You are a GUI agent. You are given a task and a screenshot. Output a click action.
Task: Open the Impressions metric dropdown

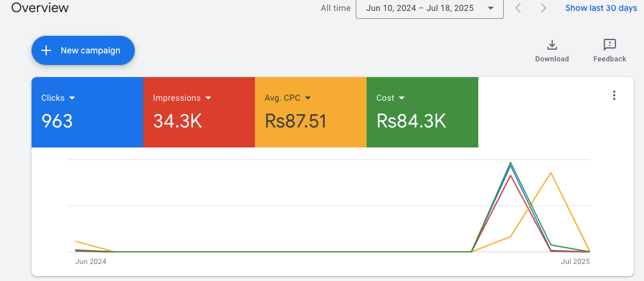pos(182,98)
